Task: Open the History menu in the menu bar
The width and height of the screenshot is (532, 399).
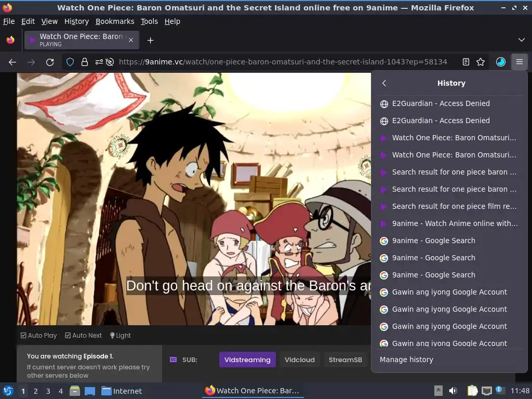Action: click(77, 21)
